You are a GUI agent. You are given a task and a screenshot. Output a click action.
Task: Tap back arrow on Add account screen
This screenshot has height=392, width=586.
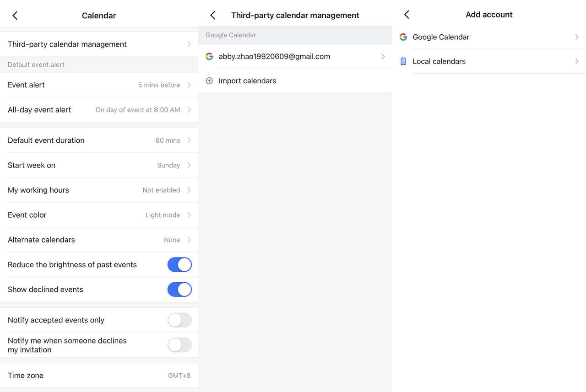[x=407, y=15]
